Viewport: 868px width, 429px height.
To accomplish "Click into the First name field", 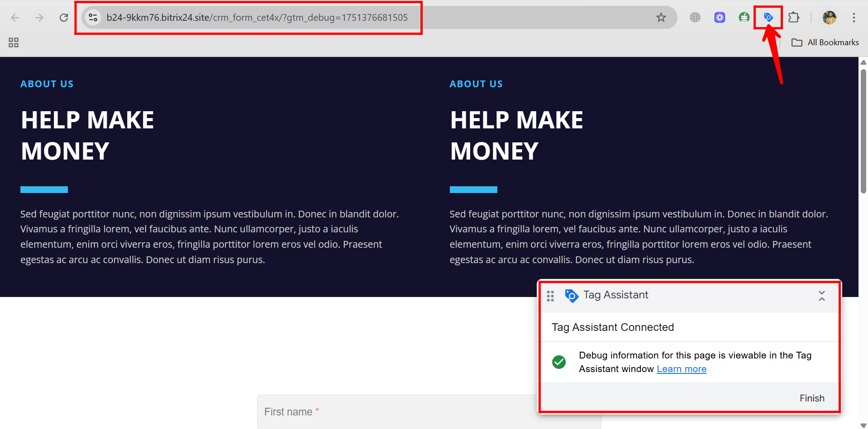I will [x=429, y=412].
